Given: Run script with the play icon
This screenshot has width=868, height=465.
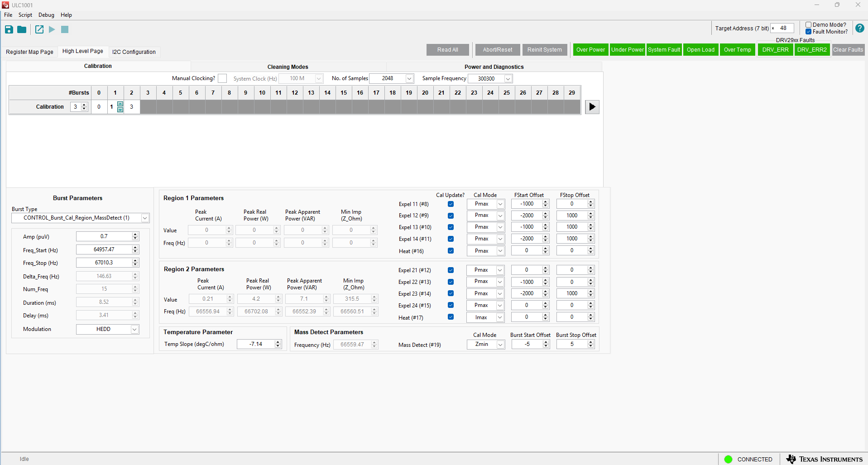Looking at the screenshot, I should (x=52, y=29).
